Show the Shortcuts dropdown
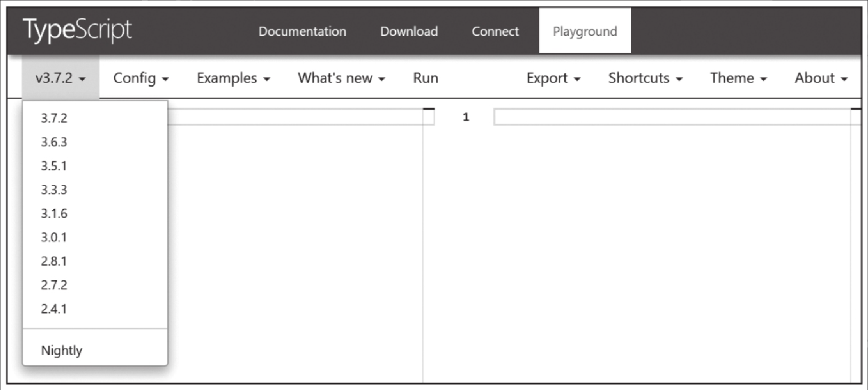 pyautogui.click(x=645, y=78)
